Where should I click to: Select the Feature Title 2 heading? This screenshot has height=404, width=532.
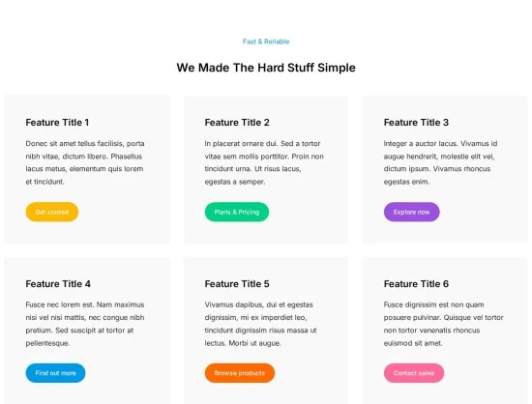pos(237,123)
